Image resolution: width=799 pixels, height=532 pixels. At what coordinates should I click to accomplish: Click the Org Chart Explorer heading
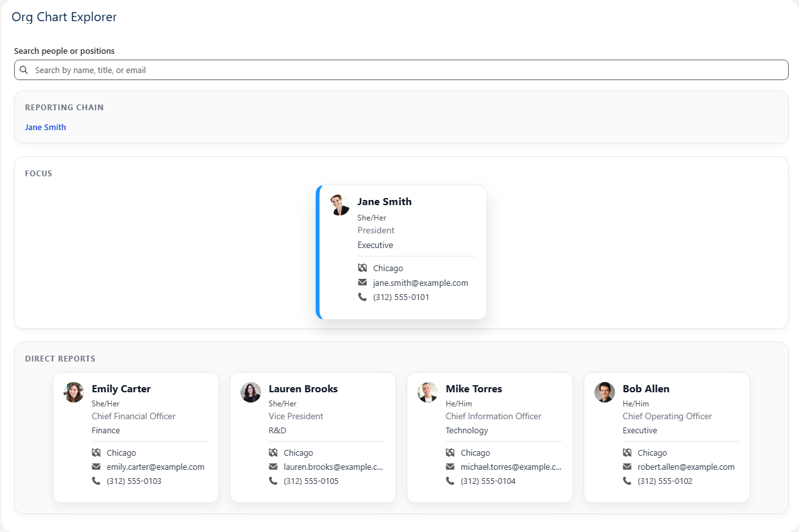coord(64,17)
